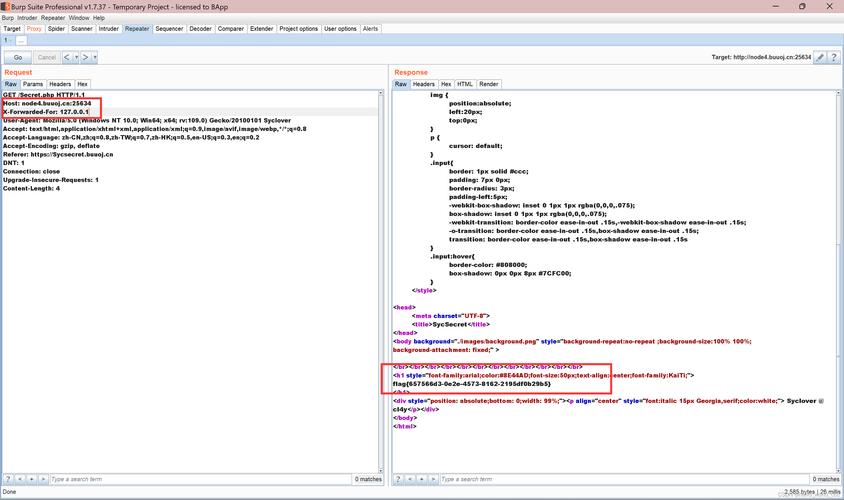Switch to the Comparer tab

[x=230, y=29]
